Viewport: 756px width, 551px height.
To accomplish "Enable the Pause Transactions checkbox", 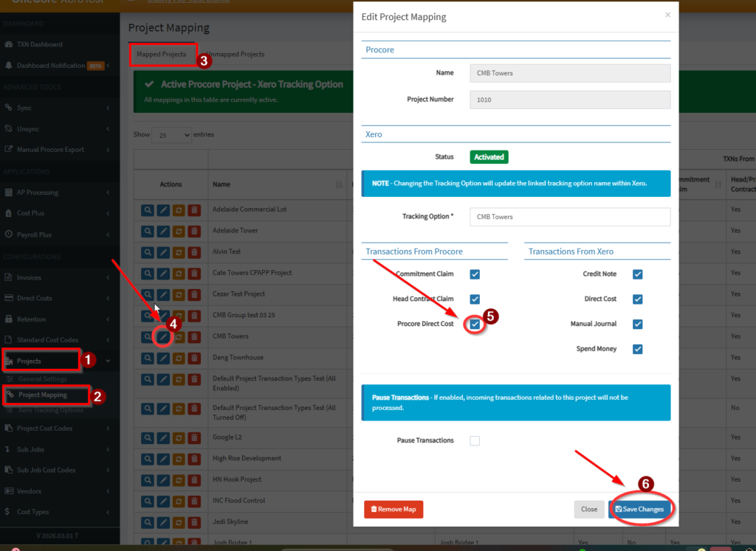I will (475, 440).
